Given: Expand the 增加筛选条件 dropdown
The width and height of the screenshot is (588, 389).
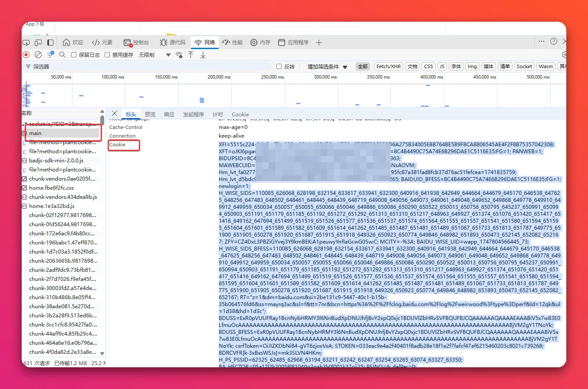Looking at the screenshot, I should coord(328,67).
